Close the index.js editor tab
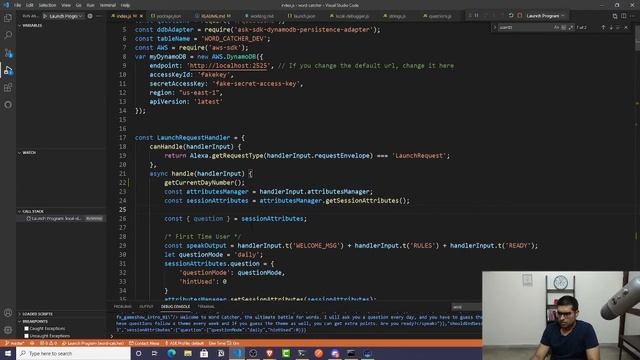The height and width of the screenshot is (360, 640). (142, 16)
